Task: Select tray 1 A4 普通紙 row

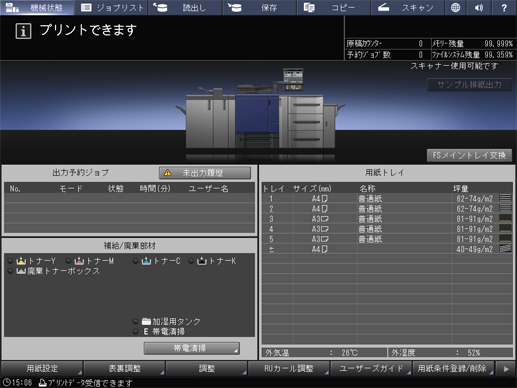Action: pyautogui.click(x=387, y=199)
